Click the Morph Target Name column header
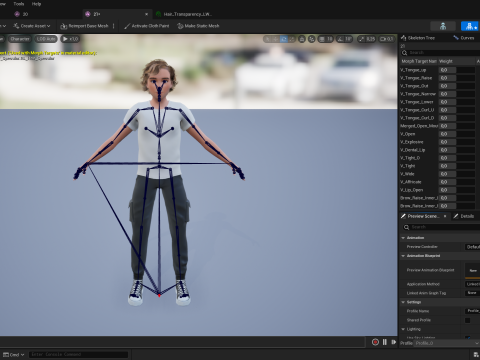Viewport: 480px width, 360px height. pyautogui.click(x=419, y=61)
